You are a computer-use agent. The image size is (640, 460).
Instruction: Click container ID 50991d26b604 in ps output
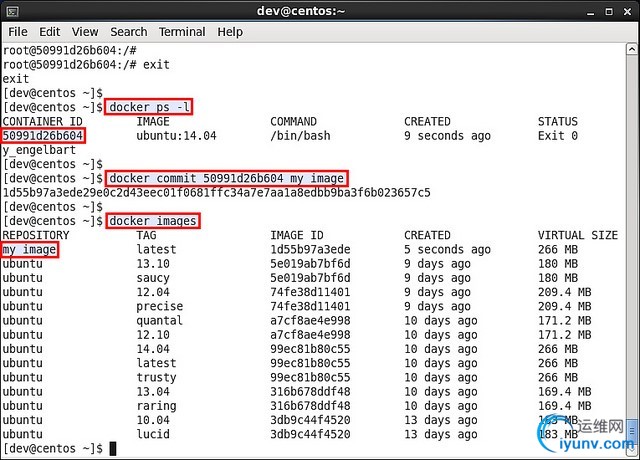point(43,136)
